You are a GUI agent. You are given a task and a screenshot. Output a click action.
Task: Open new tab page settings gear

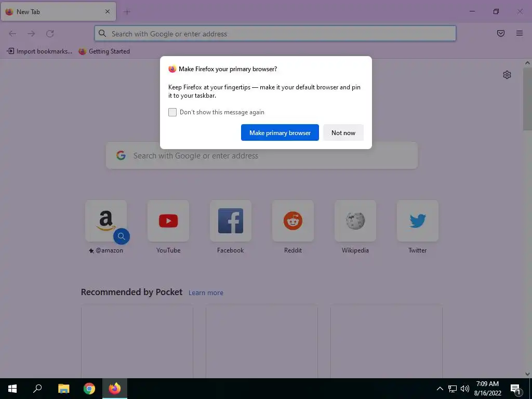point(507,75)
